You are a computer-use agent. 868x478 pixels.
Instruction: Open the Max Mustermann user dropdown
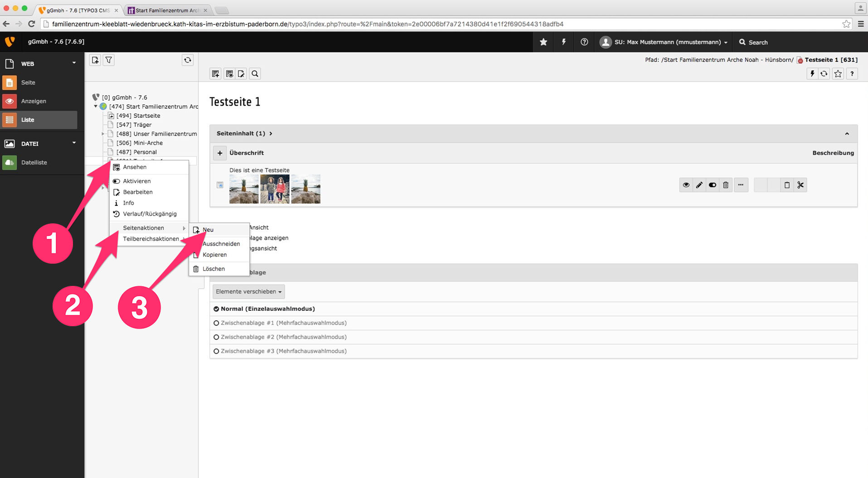tap(664, 42)
